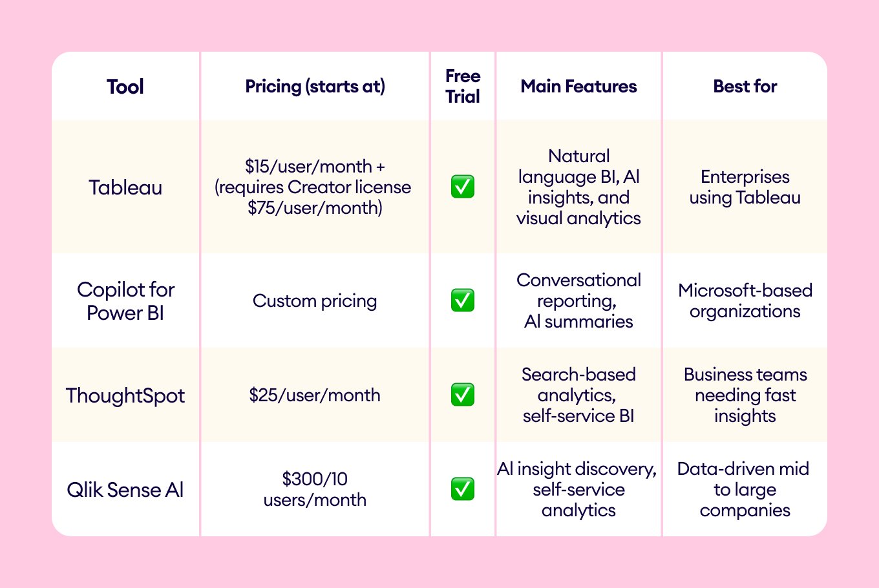
Task: Click the $25/user/month pricing cell
Action: 315,395
